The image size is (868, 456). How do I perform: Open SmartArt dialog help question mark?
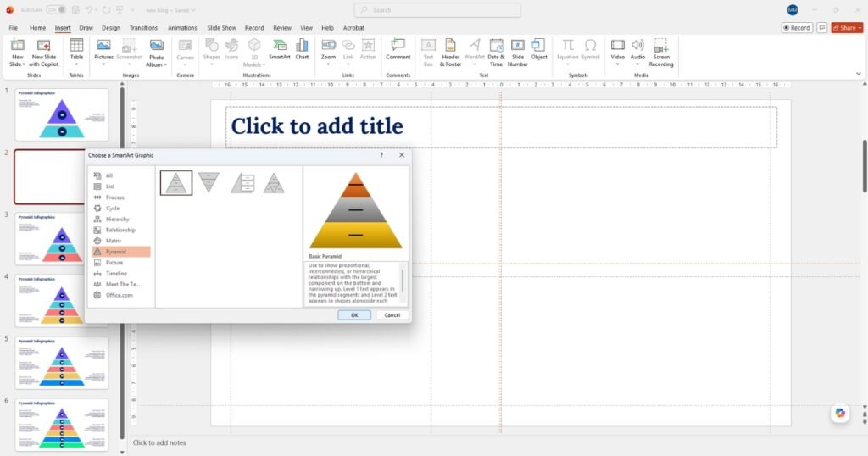381,155
